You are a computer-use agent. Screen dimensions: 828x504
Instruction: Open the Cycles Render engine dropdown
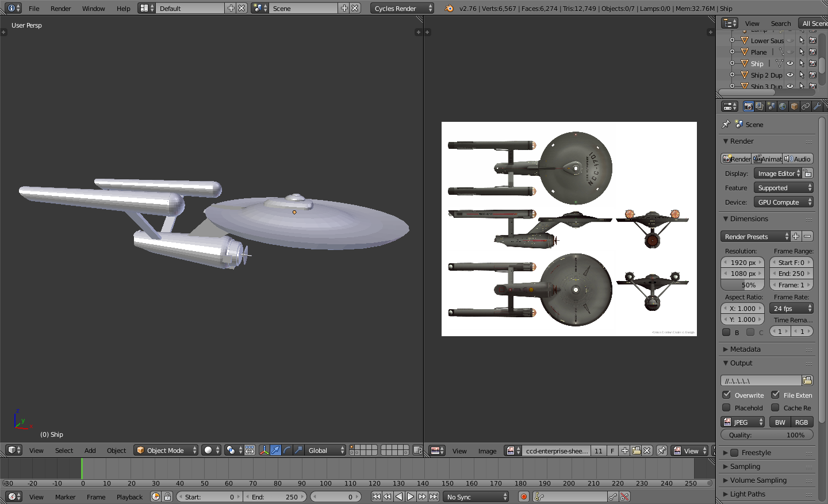[x=402, y=8]
